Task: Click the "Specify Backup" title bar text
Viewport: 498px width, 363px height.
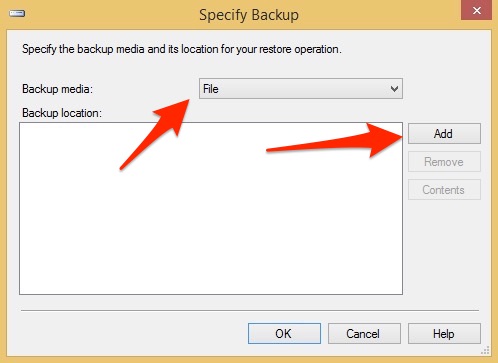Action: (249, 15)
